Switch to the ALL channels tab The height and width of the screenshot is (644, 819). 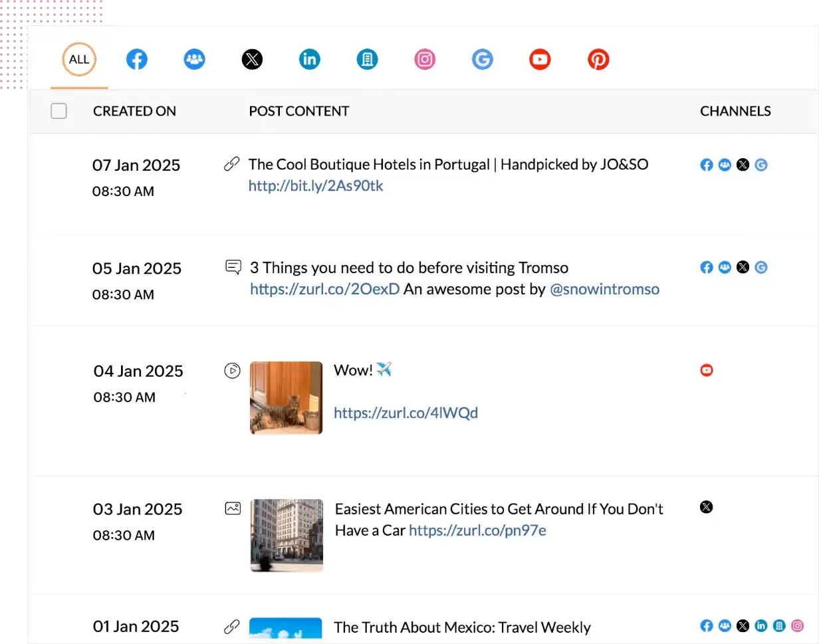pos(78,59)
